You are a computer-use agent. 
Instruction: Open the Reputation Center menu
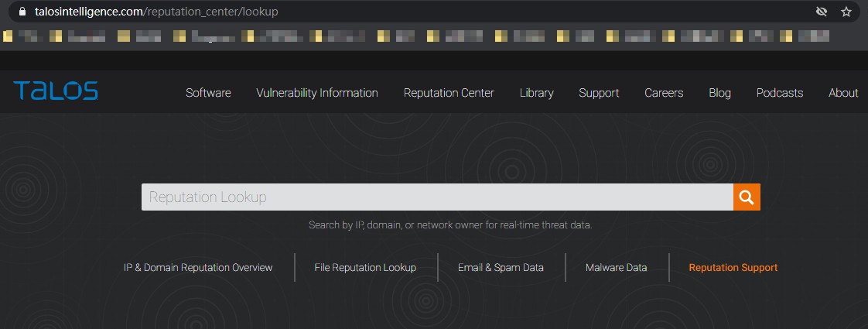(x=449, y=93)
